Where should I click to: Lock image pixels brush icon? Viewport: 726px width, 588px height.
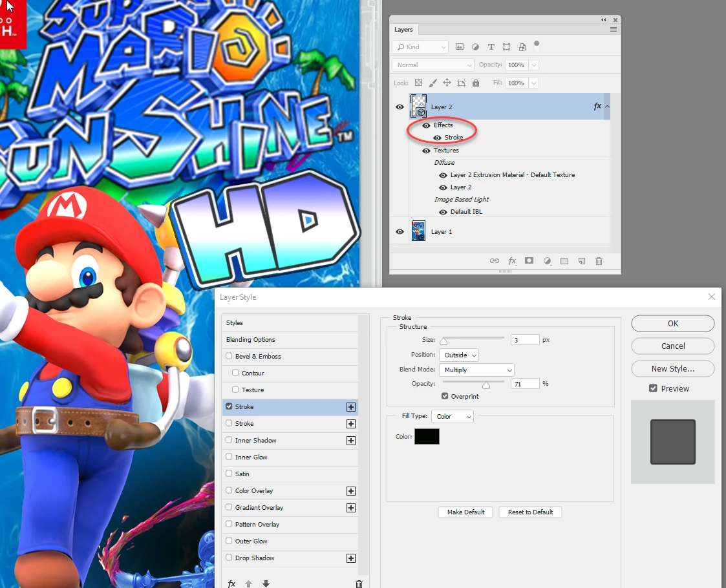point(432,83)
